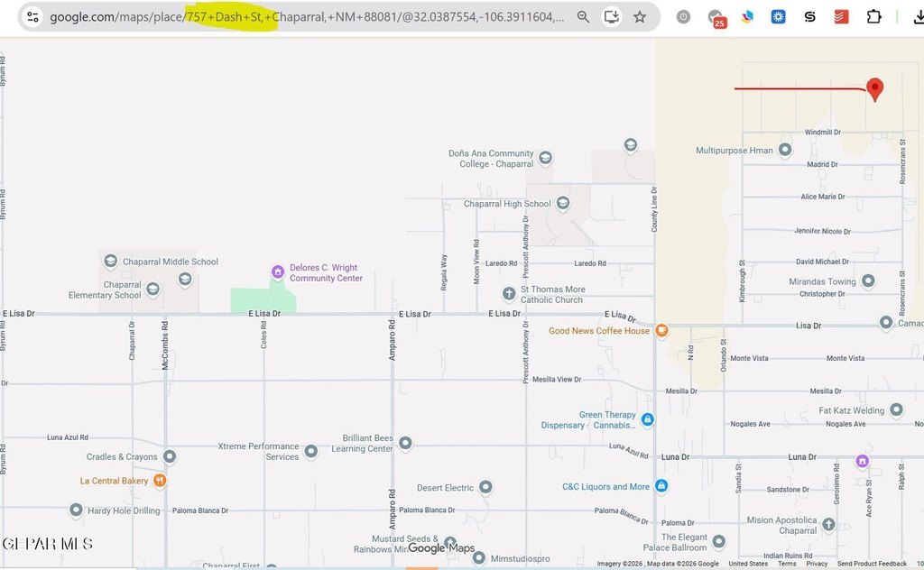
Task: Open the Terms link on the map
Action: [787, 564]
